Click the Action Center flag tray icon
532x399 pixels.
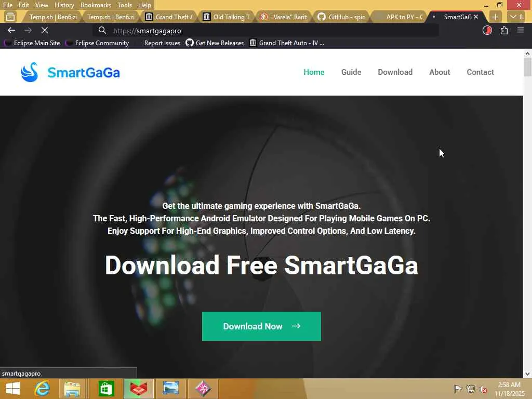click(458, 389)
